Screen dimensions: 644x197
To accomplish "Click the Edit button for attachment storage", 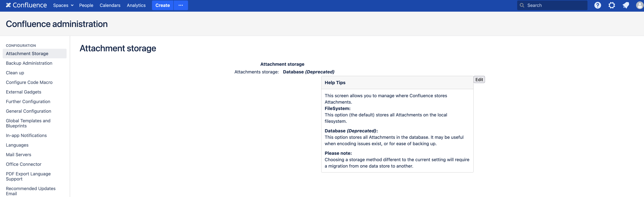I will pyautogui.click(x=479, y=80).
